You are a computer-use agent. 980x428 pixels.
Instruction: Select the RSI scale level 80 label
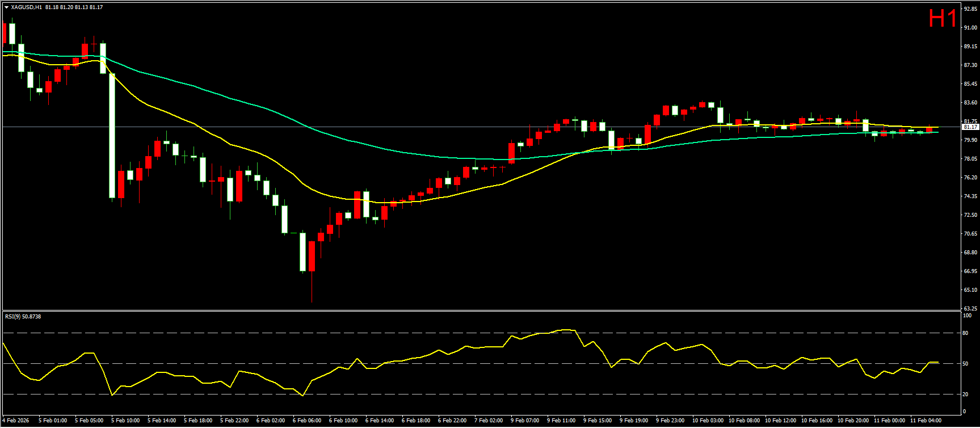click(x=965, y=333)
